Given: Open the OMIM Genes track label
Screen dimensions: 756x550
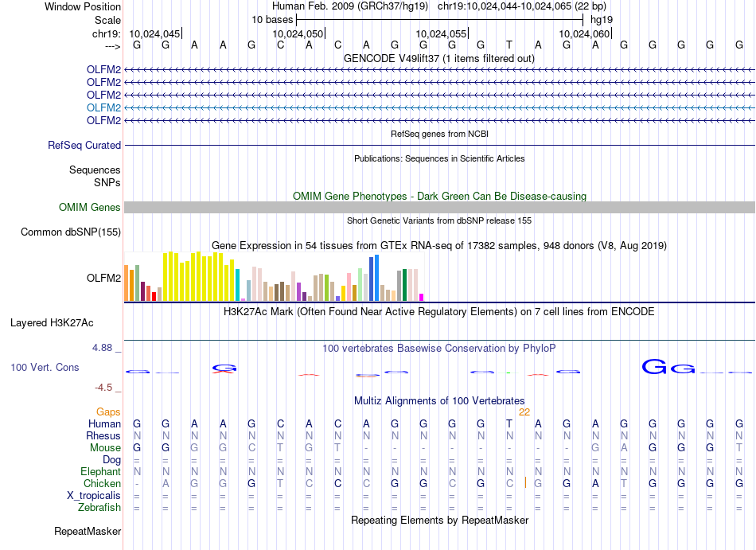Looking at the screenshot, I should click(90, 207).
